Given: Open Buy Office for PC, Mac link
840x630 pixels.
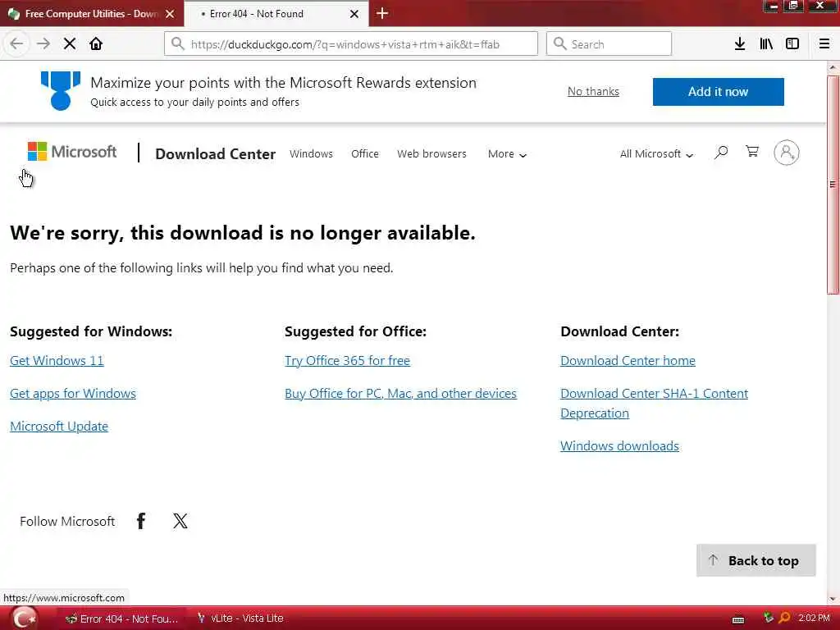Looking at the screenshot, I should pos(400,393).
